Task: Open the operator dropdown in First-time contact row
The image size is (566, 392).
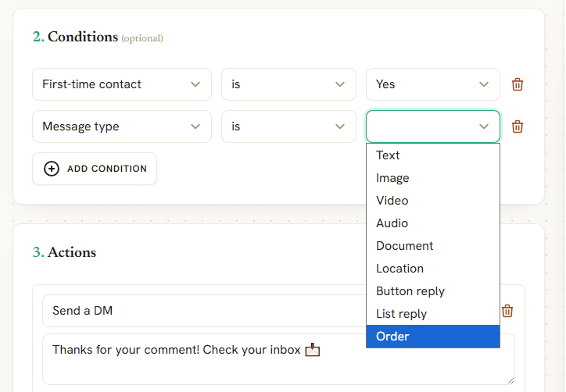Action: point(288,84)
